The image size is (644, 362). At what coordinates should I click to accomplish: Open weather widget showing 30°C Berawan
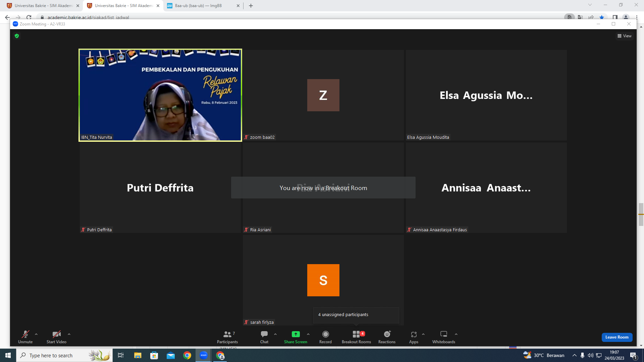click(544, 355)
